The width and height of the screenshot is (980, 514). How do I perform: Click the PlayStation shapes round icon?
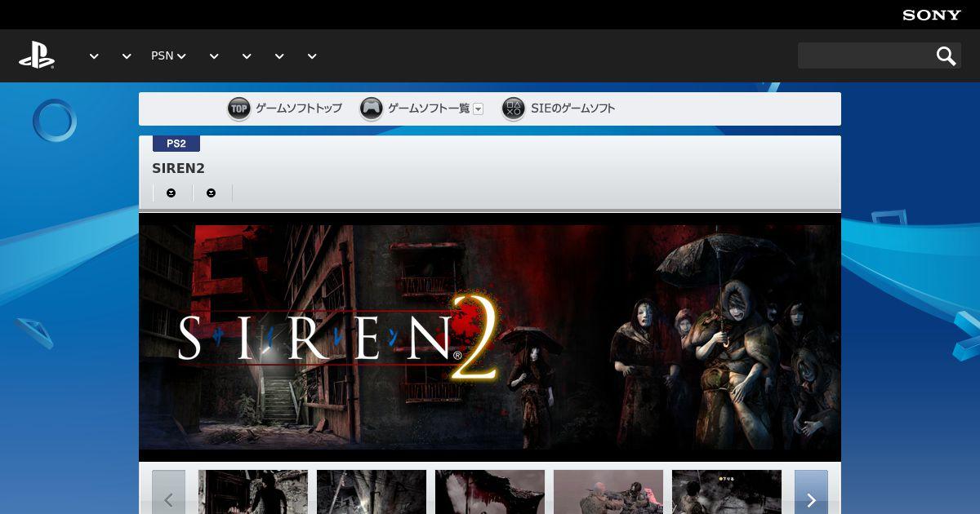514,109
